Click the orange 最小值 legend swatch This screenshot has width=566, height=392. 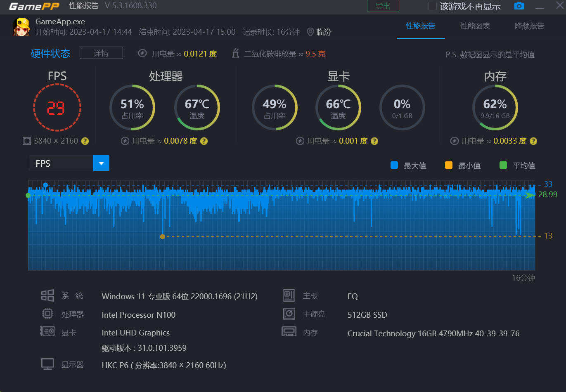click(449, 165)
